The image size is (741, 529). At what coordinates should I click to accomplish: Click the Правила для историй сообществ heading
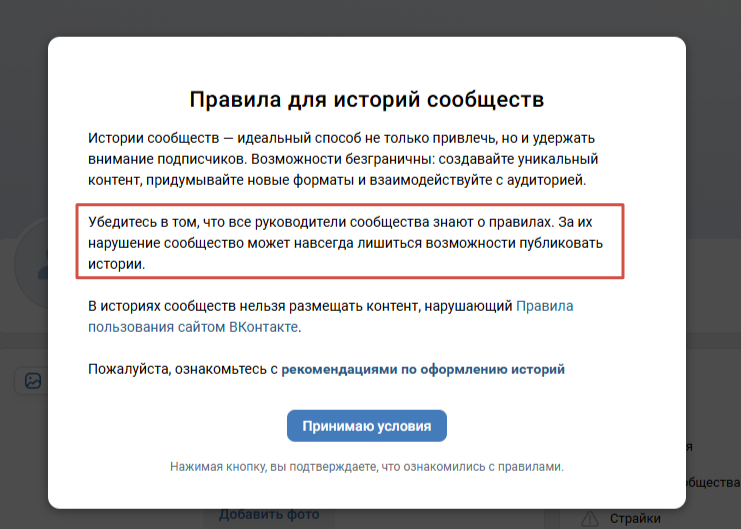[x=366, y=100]
